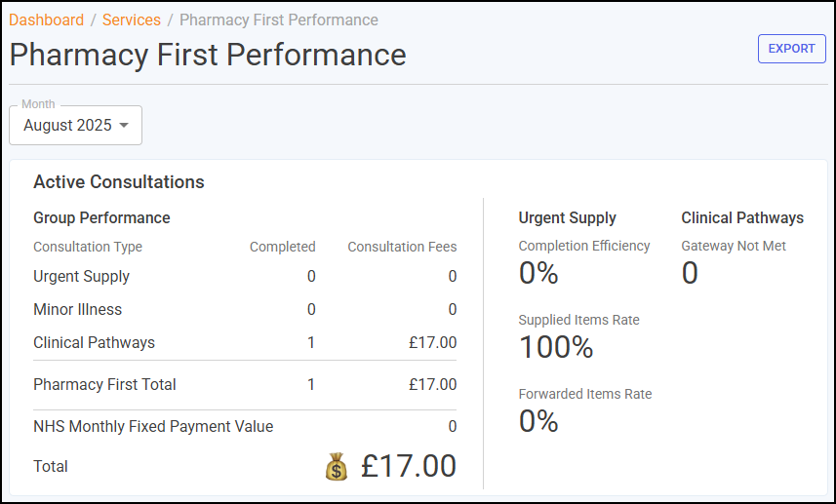Click the Forwarded Items Rate 0% value
The width and height of the screenshot is (836, 504).
point(538,421)
